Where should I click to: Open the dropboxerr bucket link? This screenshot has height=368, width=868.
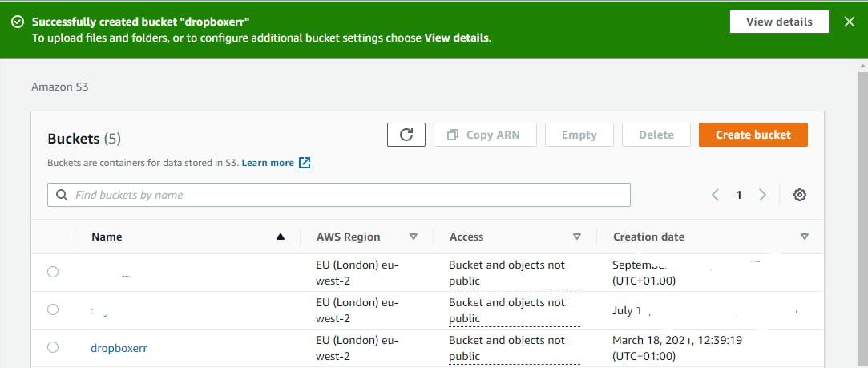pos(119,348)
